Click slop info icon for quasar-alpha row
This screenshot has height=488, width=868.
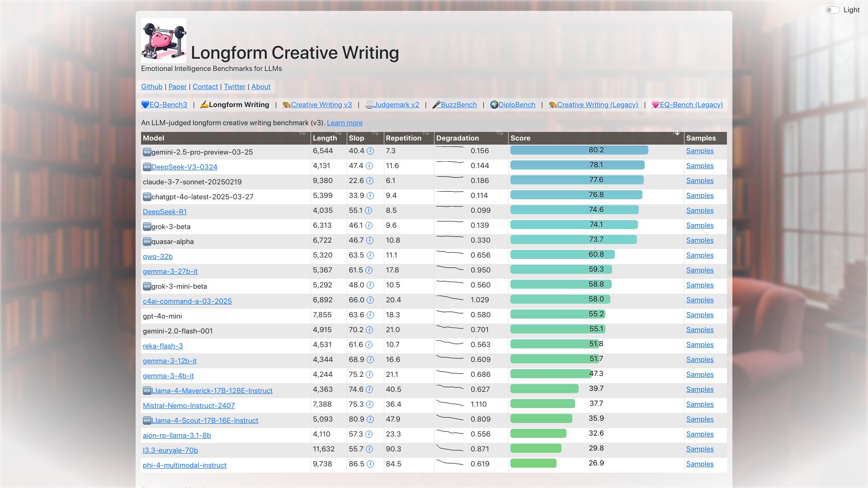pos(370,240)
